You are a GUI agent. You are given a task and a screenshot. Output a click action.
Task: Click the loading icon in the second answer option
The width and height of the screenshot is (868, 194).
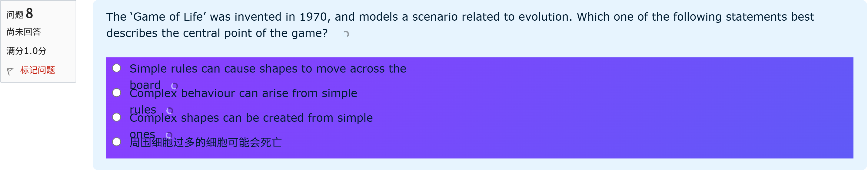[x=169, y=111]
